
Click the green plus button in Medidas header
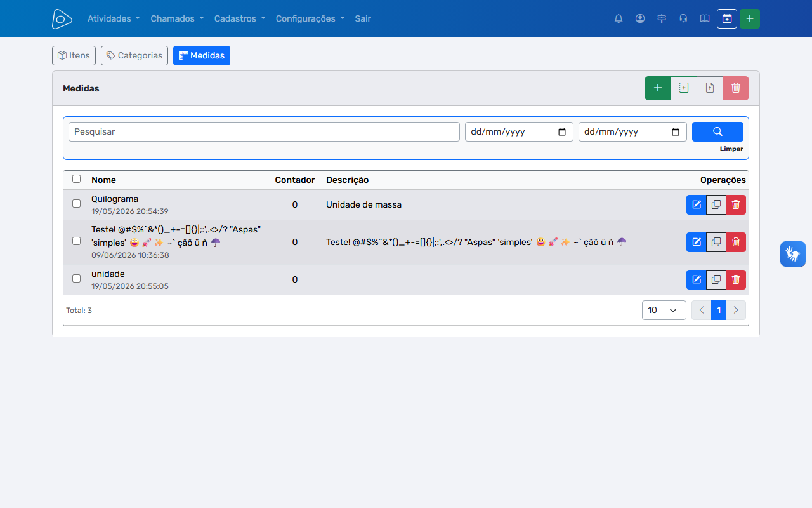(658, 88)
